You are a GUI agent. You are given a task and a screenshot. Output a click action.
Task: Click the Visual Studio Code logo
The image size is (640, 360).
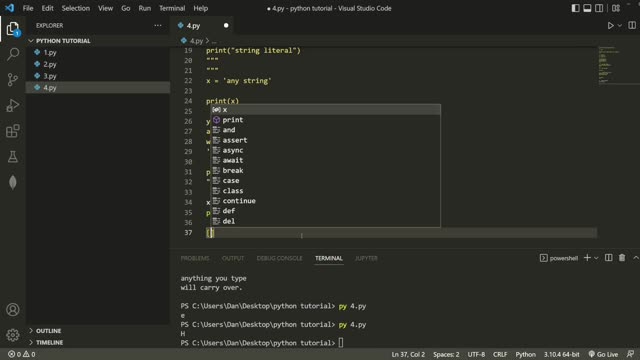tap(9, 8)
